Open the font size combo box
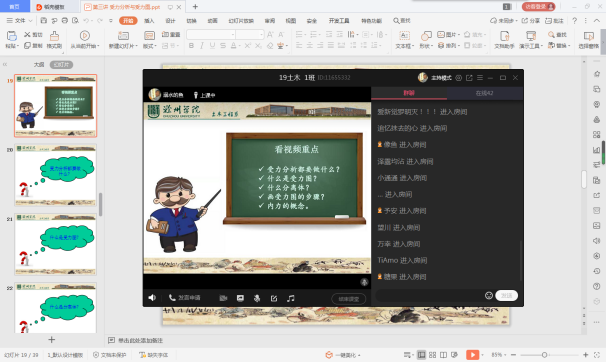The height and width of the screenshot is (362, 606). (x=250, y=35)
